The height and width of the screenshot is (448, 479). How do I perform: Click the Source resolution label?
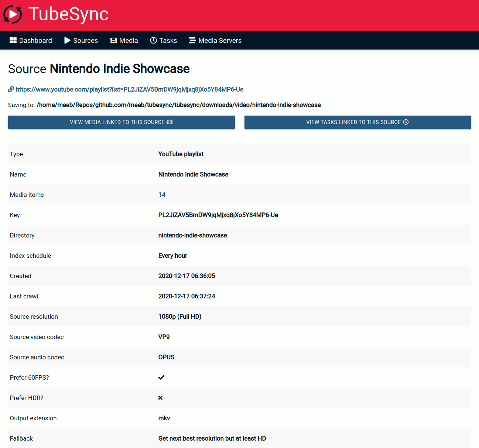(34, 317)
